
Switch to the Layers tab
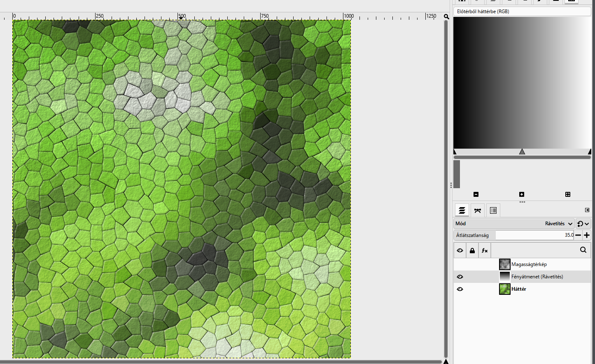click(x=462, y=210)
